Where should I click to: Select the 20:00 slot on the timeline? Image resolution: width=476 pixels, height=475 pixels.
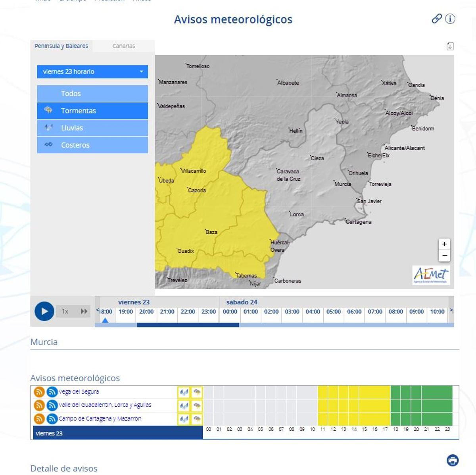(146, 312)
